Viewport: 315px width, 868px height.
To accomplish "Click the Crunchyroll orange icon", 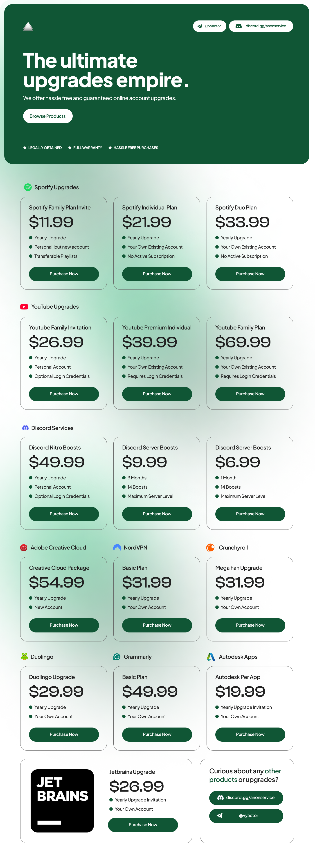I will point(210,548).
